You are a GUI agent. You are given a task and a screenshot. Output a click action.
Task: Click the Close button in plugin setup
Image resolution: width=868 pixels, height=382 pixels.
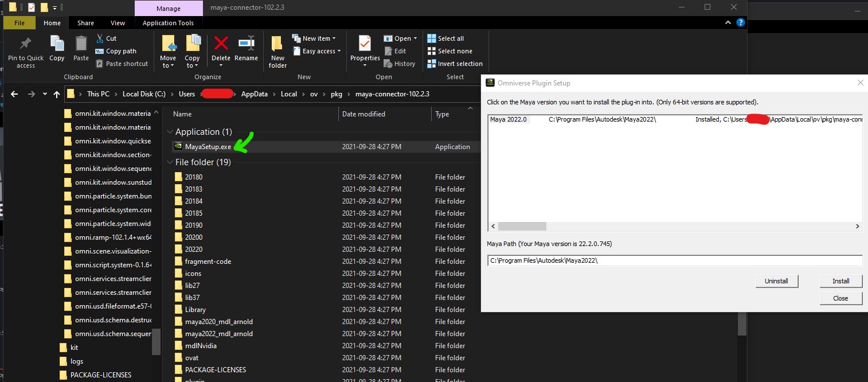coord(841,298)
